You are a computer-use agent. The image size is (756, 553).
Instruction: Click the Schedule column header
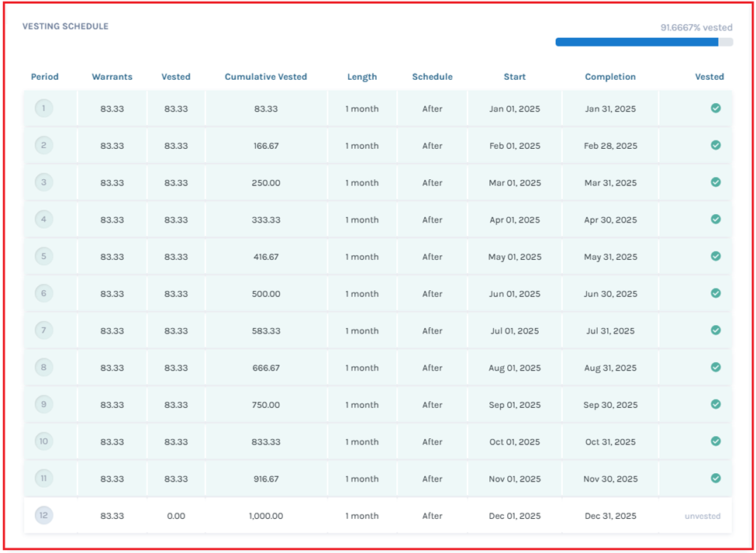(x=432, y=77)
